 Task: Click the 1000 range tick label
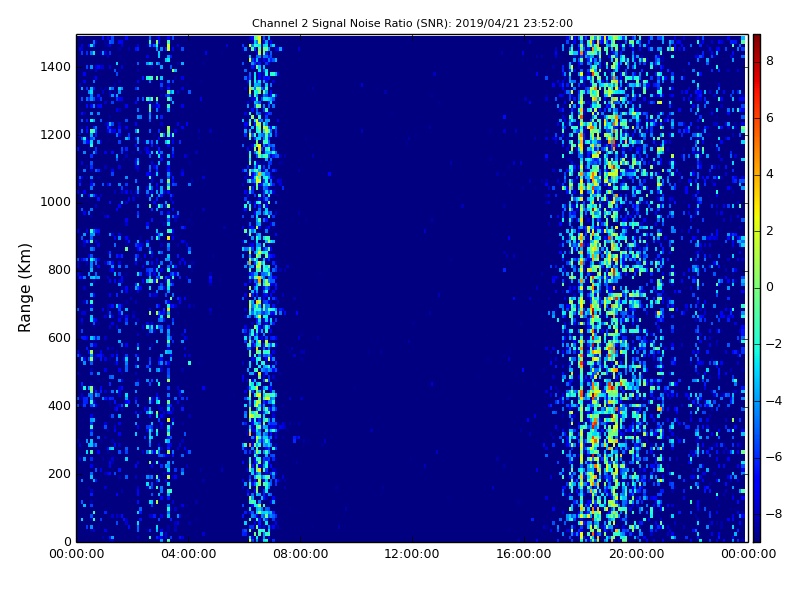(x=56, y=202)
